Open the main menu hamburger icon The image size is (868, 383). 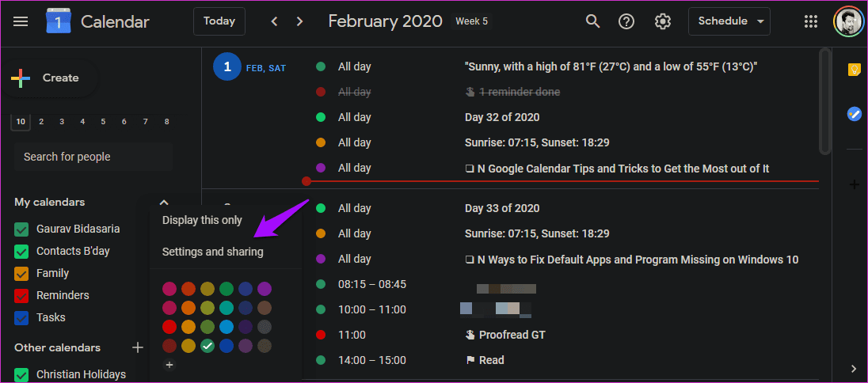point(21,21)
